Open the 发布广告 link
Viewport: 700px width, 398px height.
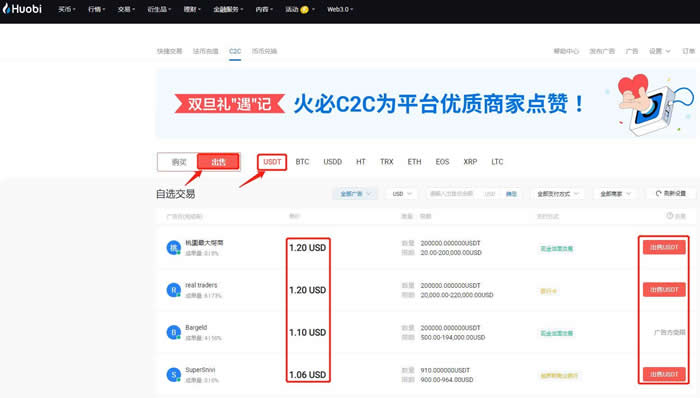click(x=602, y=51)
